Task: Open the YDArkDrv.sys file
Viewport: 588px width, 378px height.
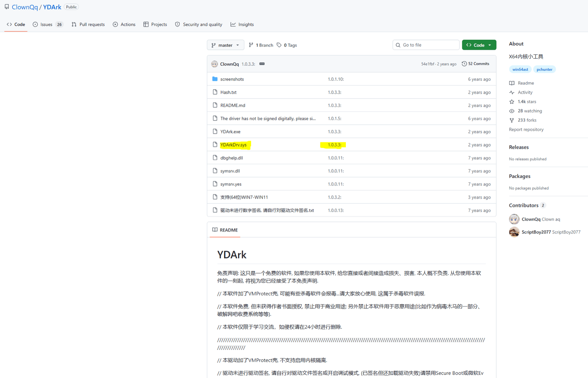Action: click(x=233, y=145)
